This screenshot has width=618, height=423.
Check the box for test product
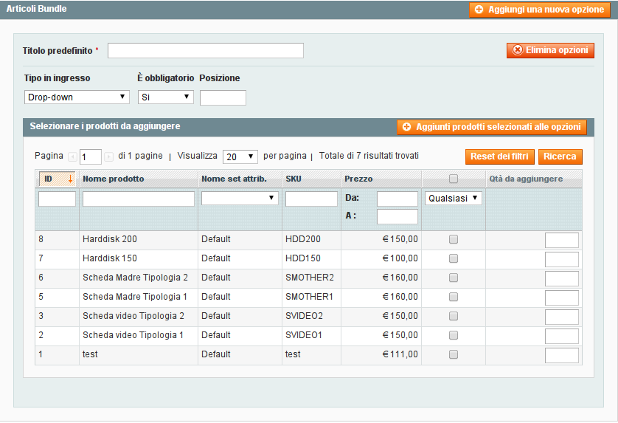pyautogui.click(x=453, y=354)
